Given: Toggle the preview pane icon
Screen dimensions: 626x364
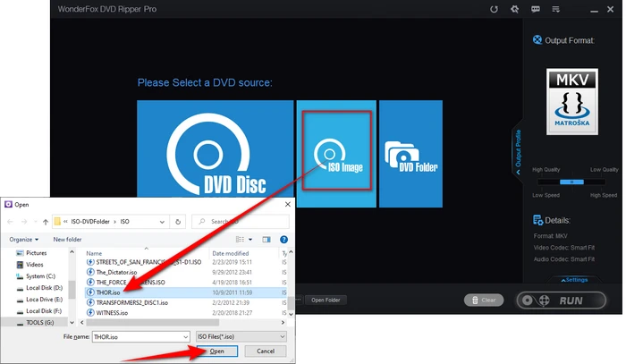Looking at the screenshot, I should click(x=266, y=240).
